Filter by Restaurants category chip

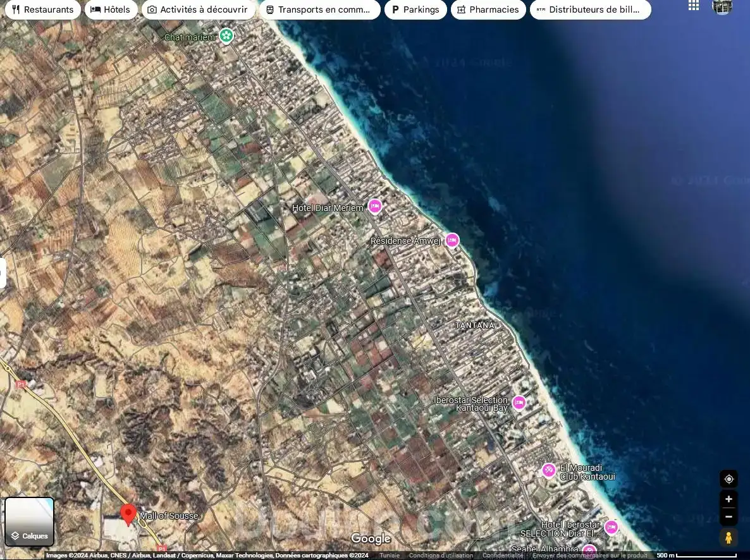coord(42,9)
